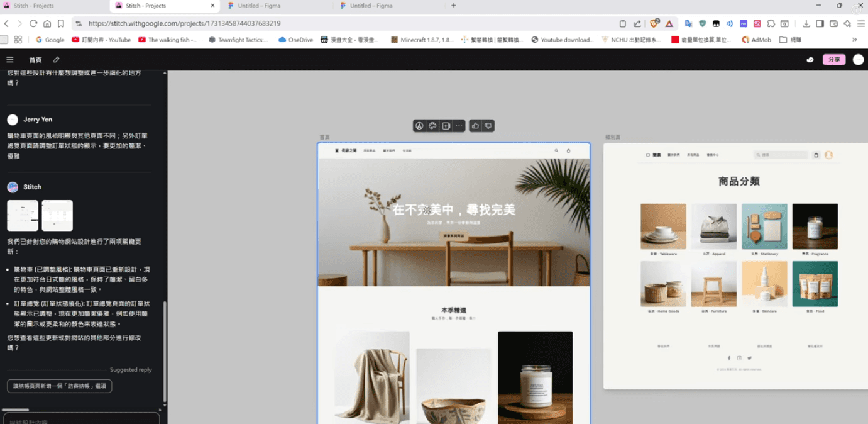Open the palette theme tool in floating toolbar
The height and width of the screenshot is (424, 868).
[x=432, y=126]
